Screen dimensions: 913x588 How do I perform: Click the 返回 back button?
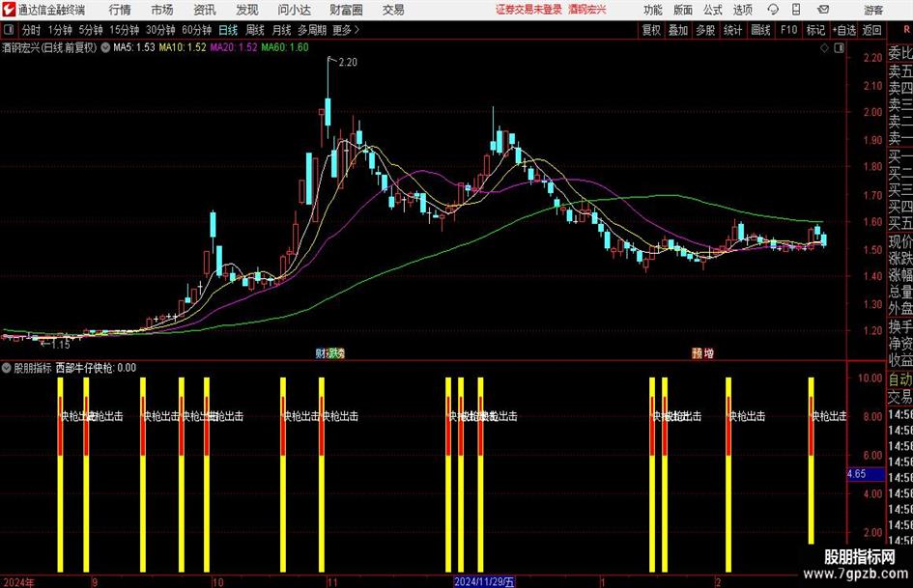(x=871, y=30)
